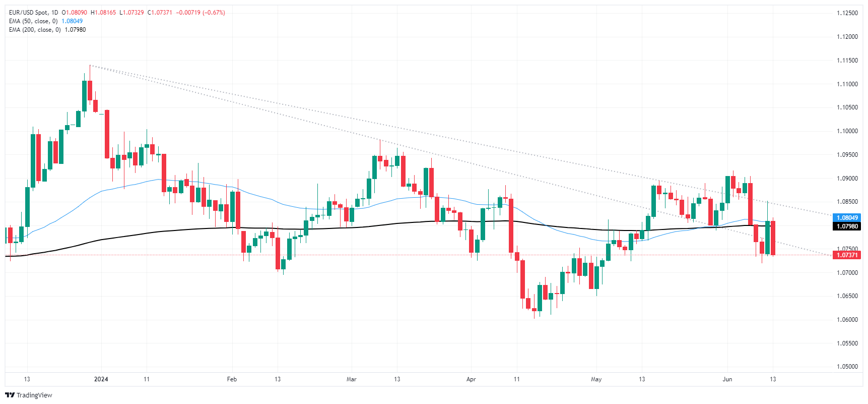Click the Jun label on time axis
Viewport: 868px width, 404px height.
point(727,379)
